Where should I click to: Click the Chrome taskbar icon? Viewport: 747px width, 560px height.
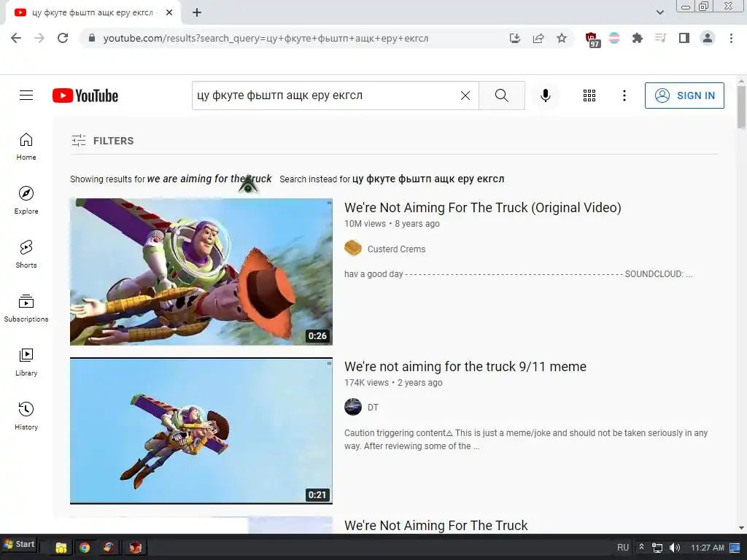click(x=85, y=548)
